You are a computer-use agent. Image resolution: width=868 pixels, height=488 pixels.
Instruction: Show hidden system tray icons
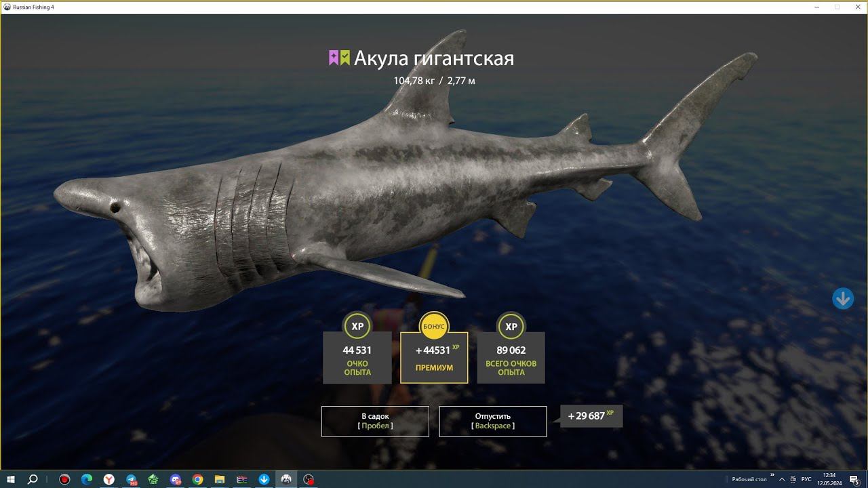[x=782, y=479]
